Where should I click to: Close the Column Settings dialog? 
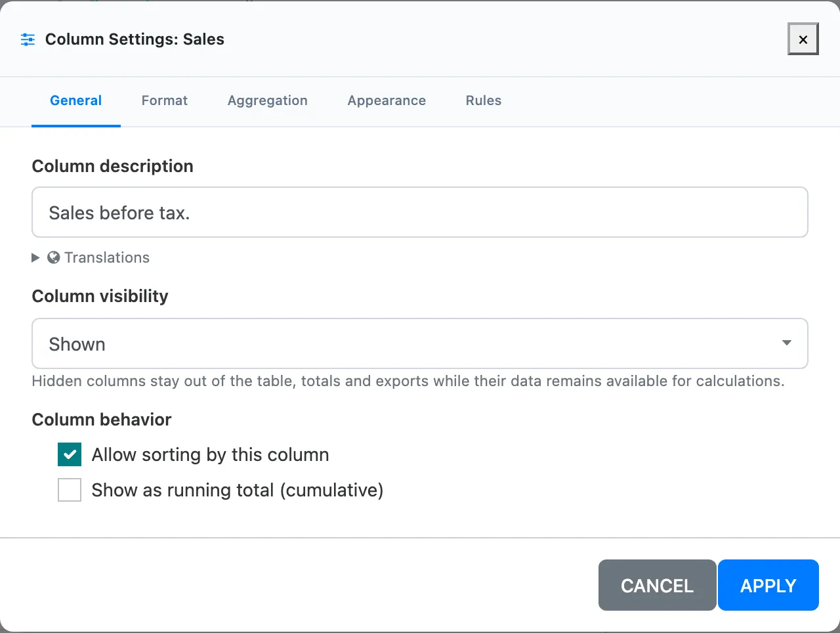[803, 39]
